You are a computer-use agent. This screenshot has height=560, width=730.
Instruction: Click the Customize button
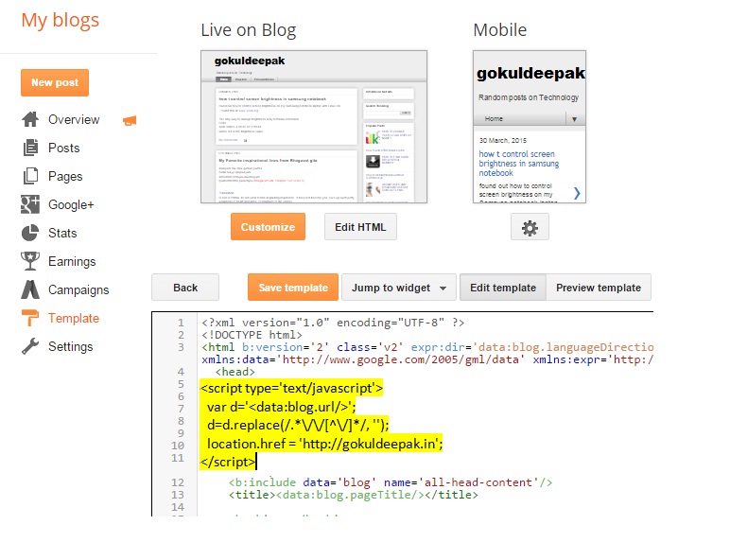coord(269,227)
